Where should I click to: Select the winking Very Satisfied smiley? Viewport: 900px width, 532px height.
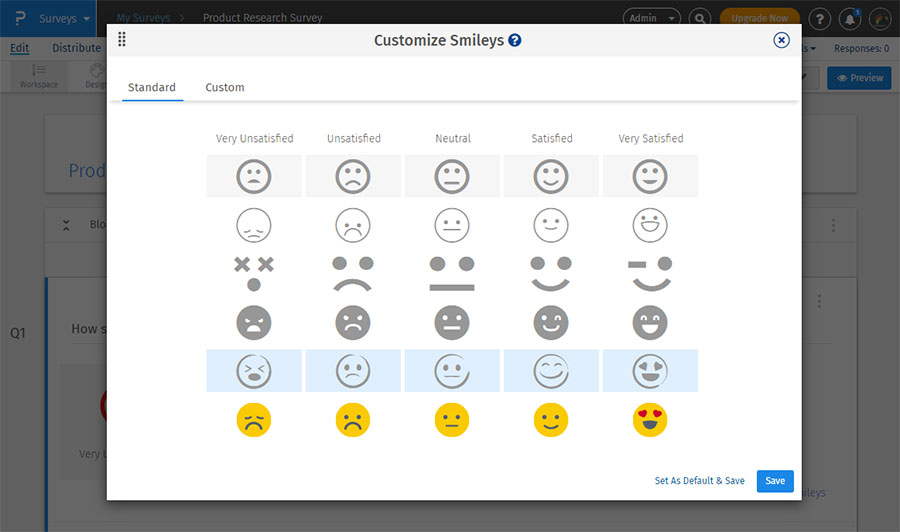(x=650, y=272)
